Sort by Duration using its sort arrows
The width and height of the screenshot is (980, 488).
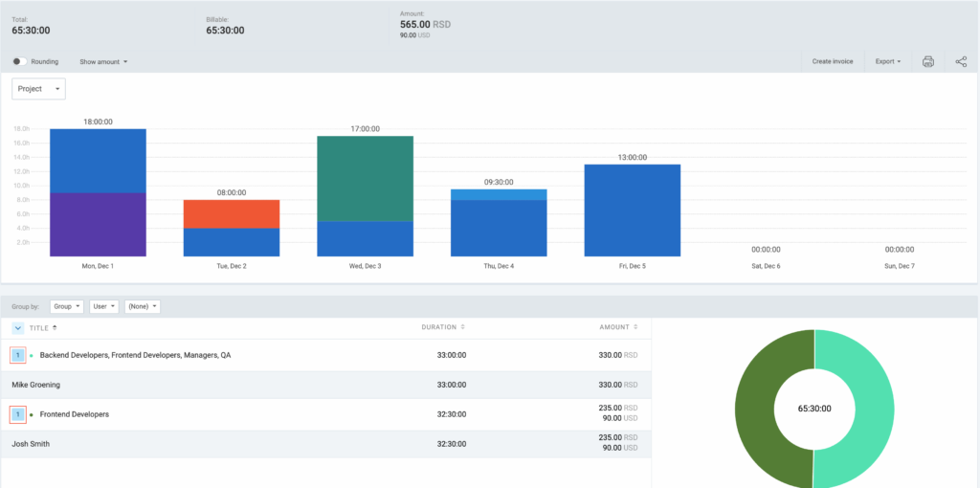pyautogui.click(x=462, y=327)
